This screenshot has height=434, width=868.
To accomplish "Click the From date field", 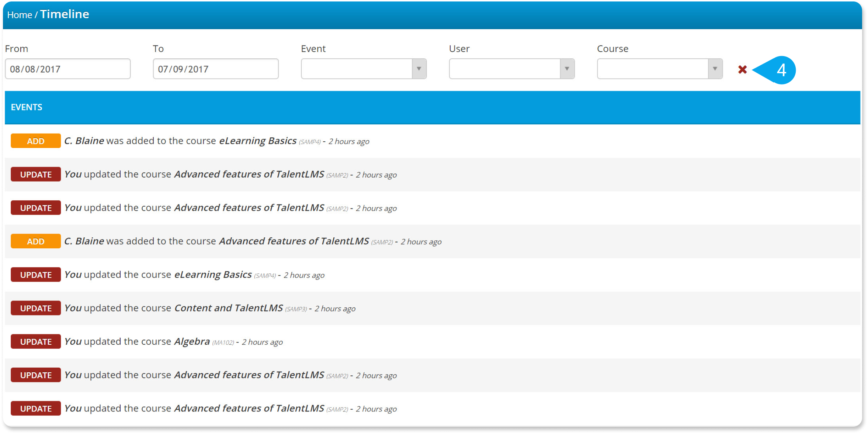I will coord(68,69).
